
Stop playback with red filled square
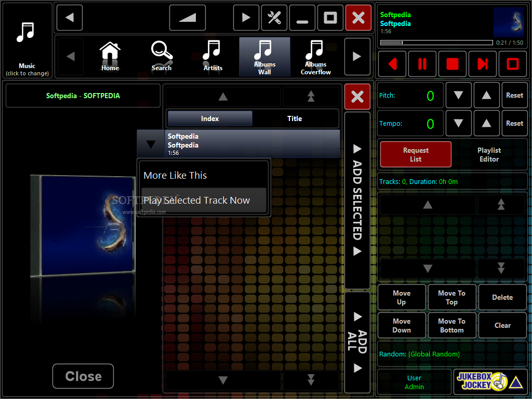pos(453,64)
